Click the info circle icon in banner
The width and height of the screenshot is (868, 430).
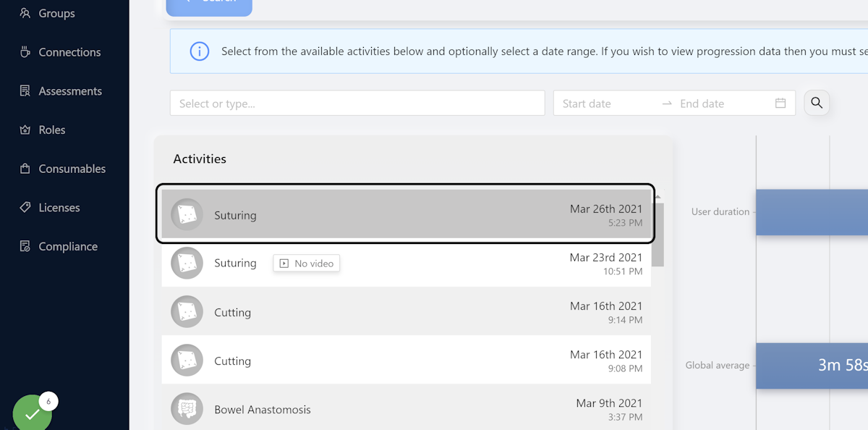[199, 51]
